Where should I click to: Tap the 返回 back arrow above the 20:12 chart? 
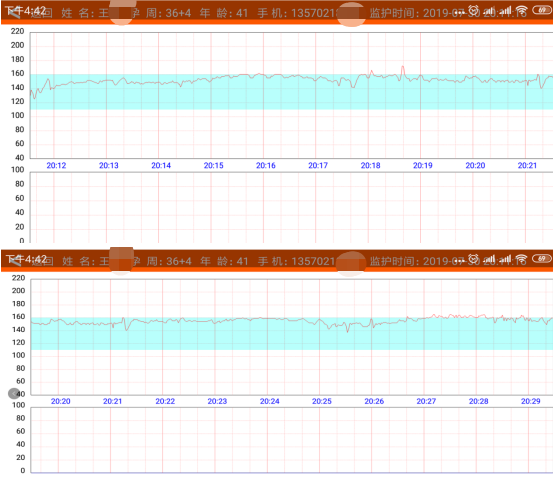(14, 13)
